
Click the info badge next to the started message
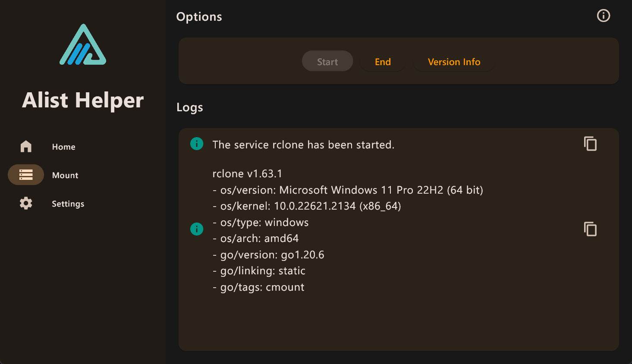click(x=197, y=144)
